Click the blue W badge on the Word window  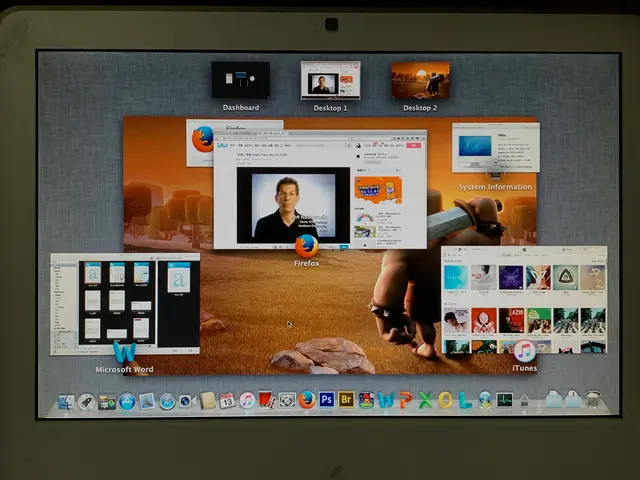(124, 353)
